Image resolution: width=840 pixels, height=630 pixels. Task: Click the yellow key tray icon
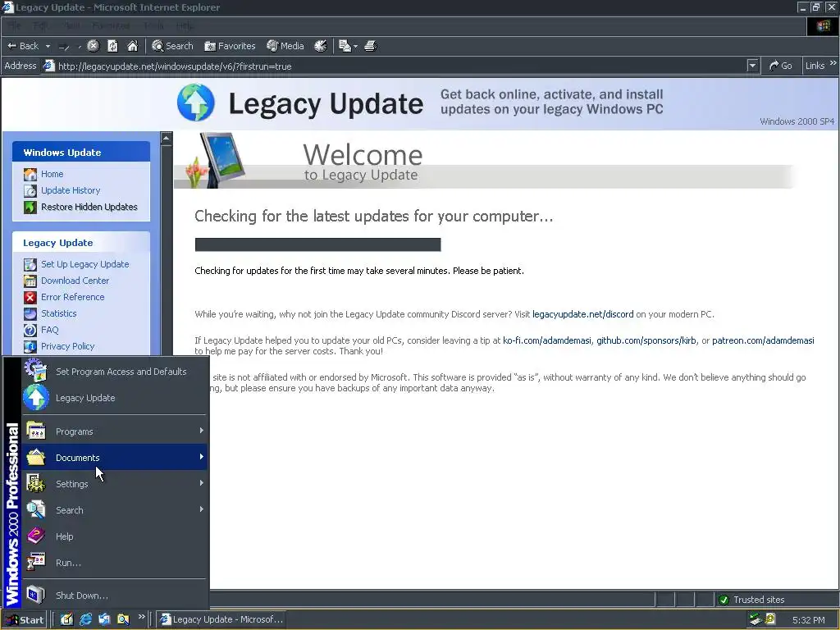pos(771,619)
